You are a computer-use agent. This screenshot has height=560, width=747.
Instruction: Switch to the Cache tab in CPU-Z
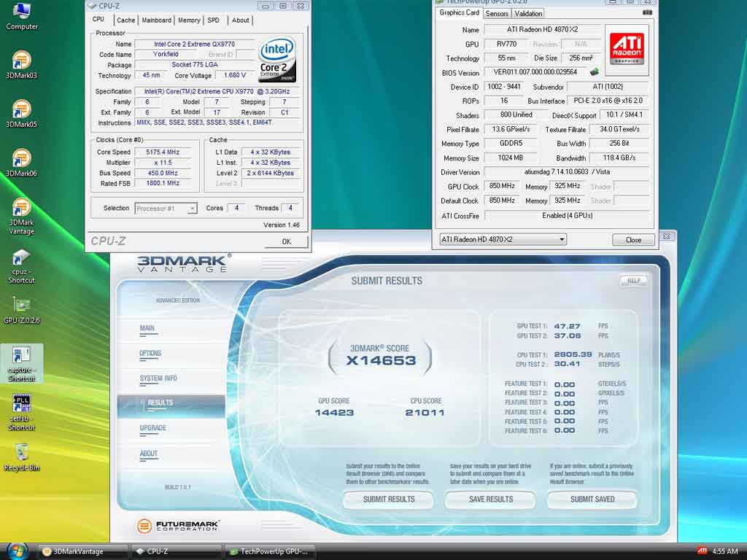tap(125, 20)
